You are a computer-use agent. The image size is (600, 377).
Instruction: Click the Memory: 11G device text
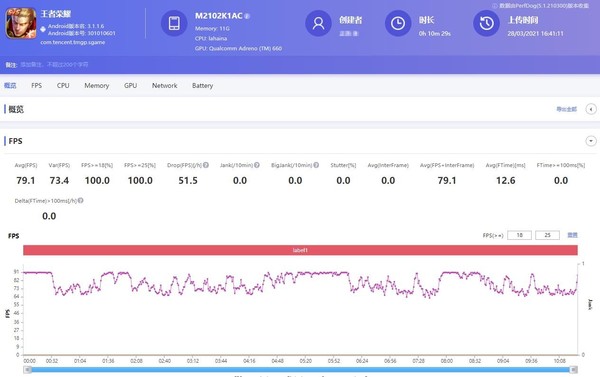point(212,28)
